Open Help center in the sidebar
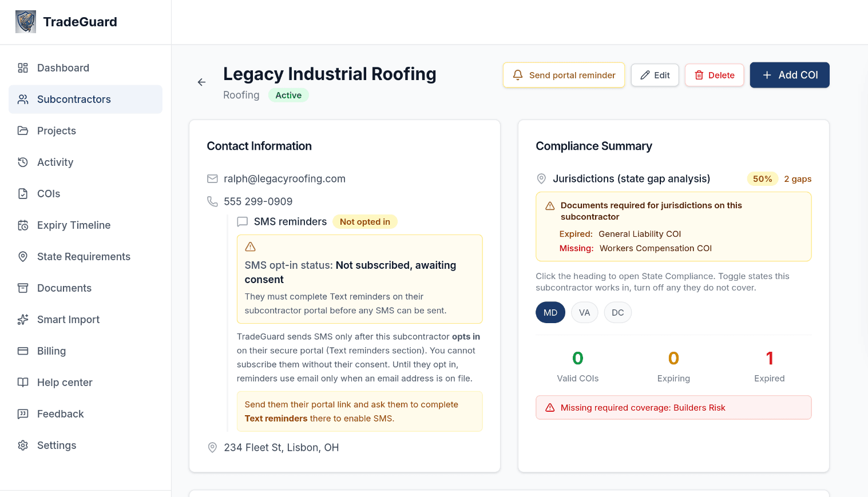This screenshot has width=868, height=497. tap(85, 383)
